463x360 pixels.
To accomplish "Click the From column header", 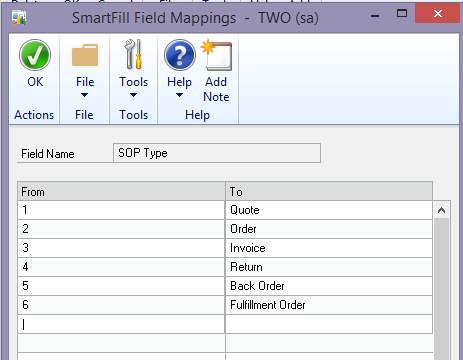I will (x=121, y=191).
